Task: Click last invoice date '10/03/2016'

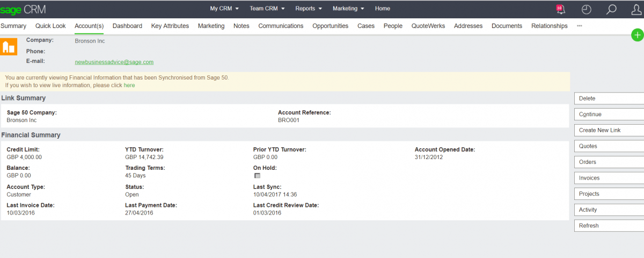Action: click(x=21, y=213)
